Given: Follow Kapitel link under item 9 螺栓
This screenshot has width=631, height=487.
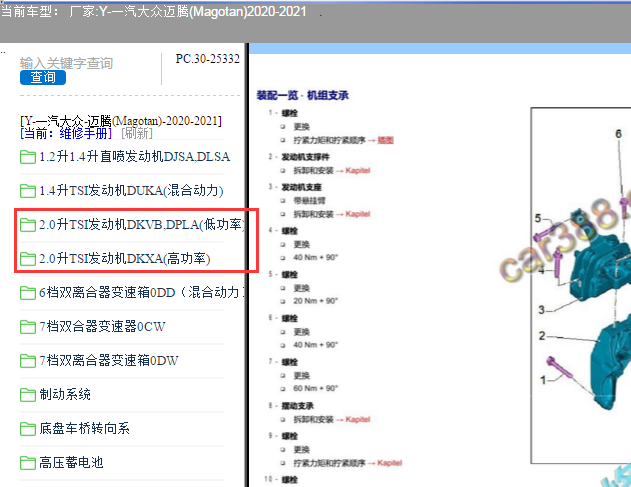Looking at the screenshot, I should (389, 463).
